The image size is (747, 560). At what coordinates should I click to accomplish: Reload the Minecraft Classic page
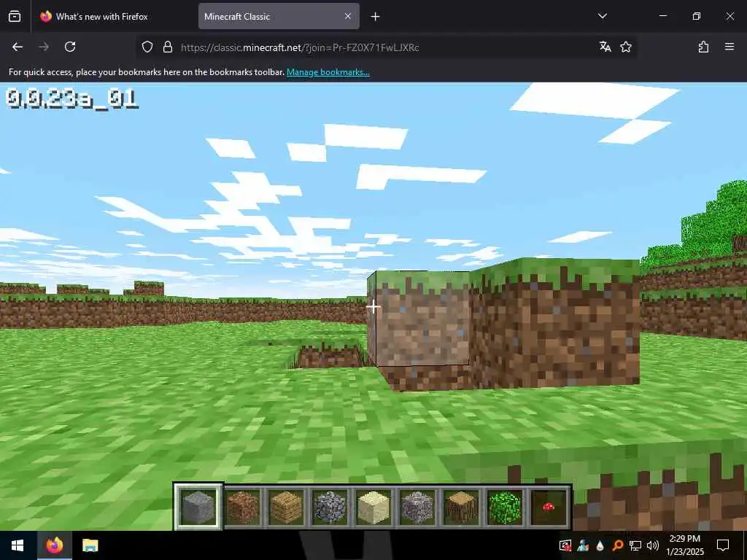[x=70, y=47]
